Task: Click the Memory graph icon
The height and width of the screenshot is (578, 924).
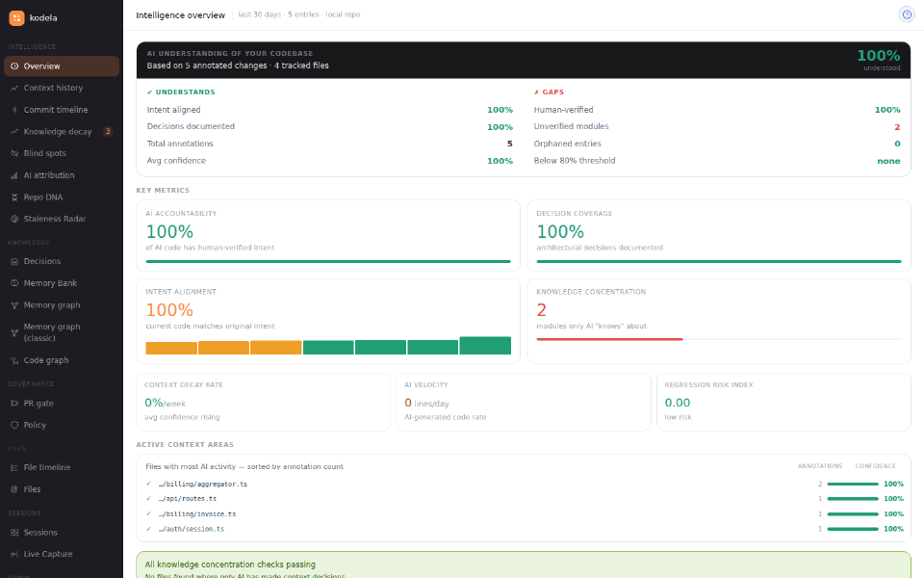Action: coord(14,305)
